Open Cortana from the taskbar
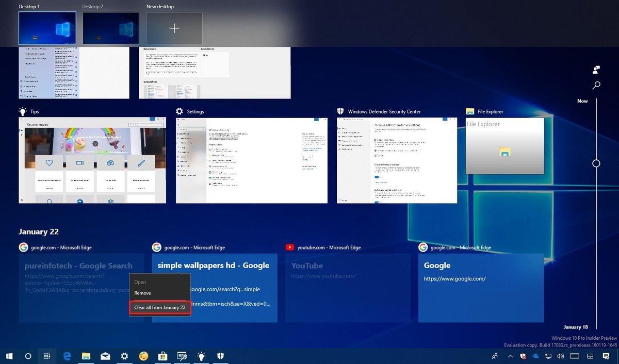Viewport: 619px width, 364px height. click(x=28, y=356)
